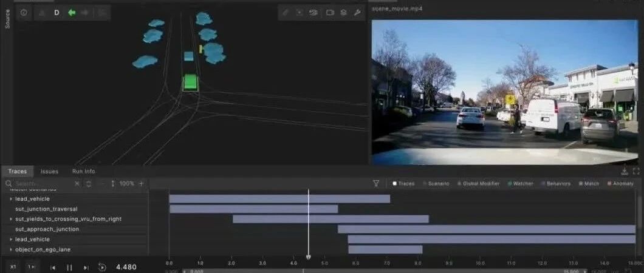The image size is (644, 273).
Task: Click the traces panel vertical scrollbar
Action: (640, 211)
